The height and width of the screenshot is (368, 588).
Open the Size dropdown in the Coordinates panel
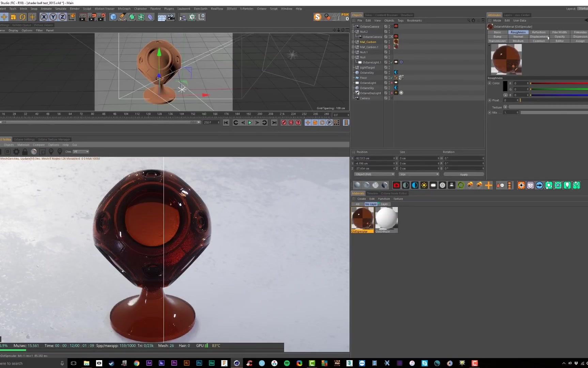418,174
